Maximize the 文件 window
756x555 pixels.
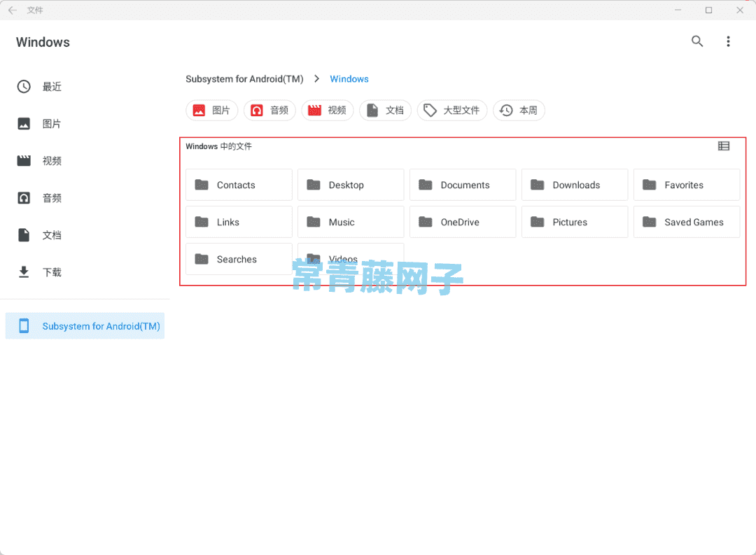[708, 10]
